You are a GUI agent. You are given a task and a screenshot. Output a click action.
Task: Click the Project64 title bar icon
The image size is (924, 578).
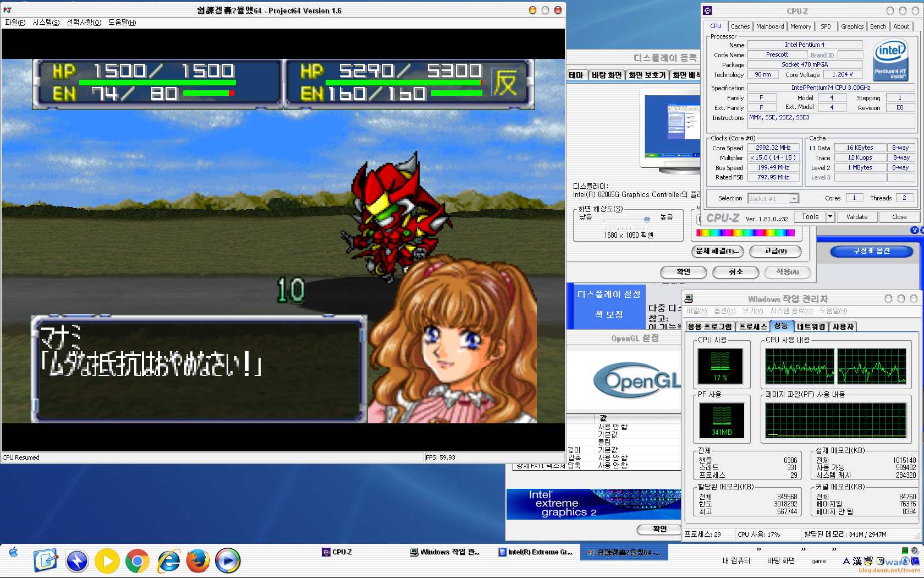point(8,10)
